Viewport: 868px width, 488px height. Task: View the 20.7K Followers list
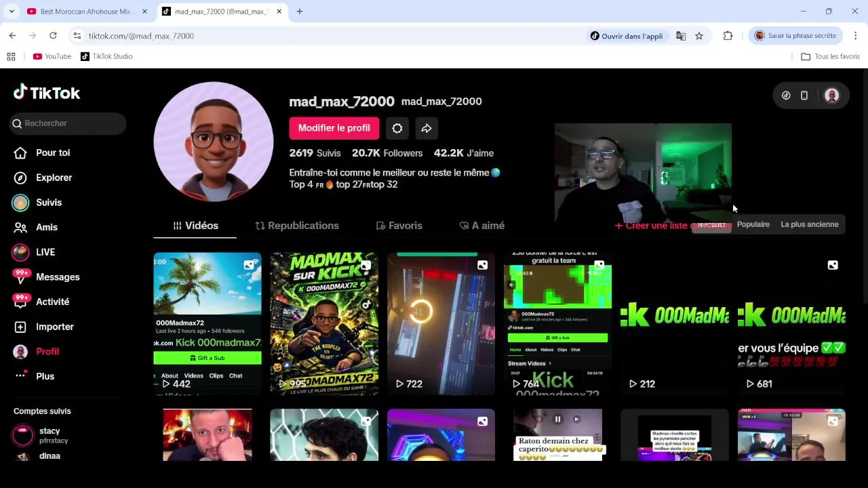(x=387, y=153)
